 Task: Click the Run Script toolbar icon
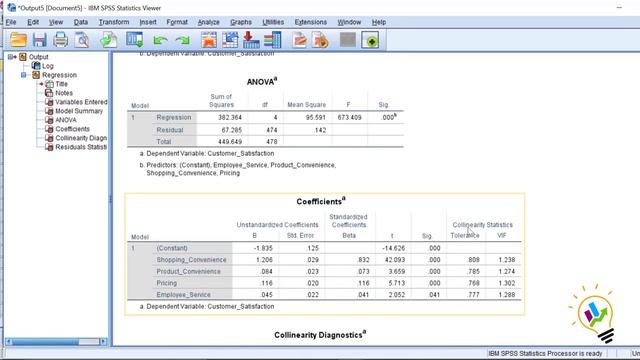320,40
